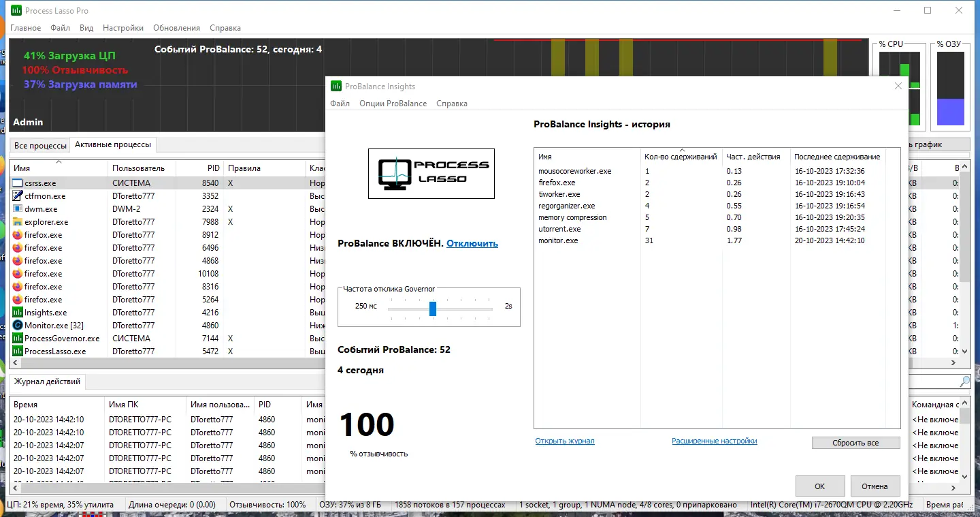The width and height of the screenshot is (980, 517).
Task: Switch to the Все процессы tab
Action: coord(40,146)
